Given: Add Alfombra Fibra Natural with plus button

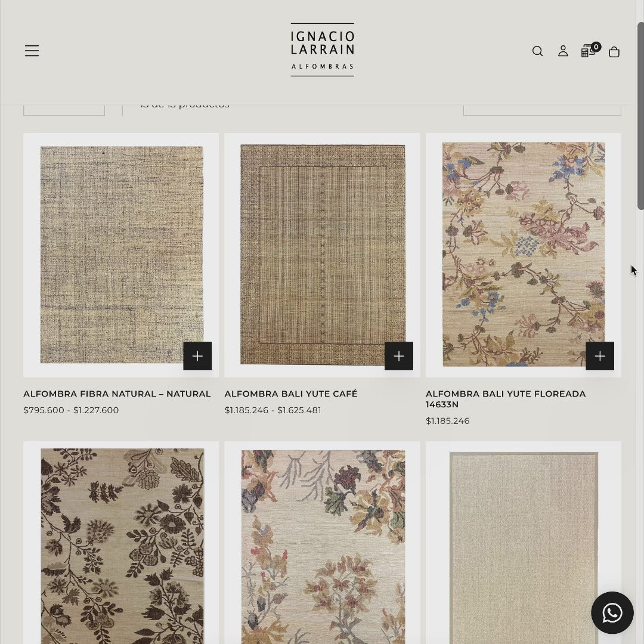Looking at the screenshot, I should pyautogui.click(x=197, y=355).
